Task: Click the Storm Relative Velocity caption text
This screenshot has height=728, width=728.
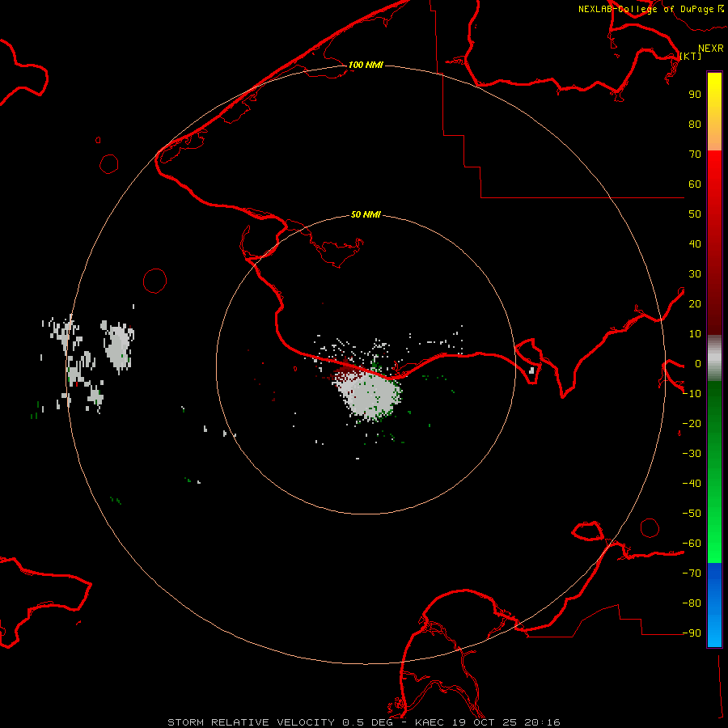Action: coord(363,722)
